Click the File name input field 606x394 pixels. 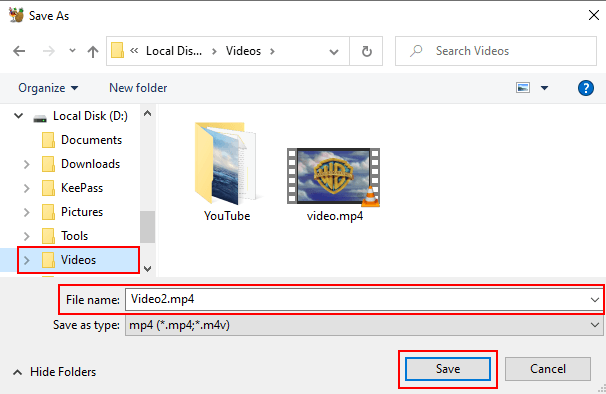point(364,299)
